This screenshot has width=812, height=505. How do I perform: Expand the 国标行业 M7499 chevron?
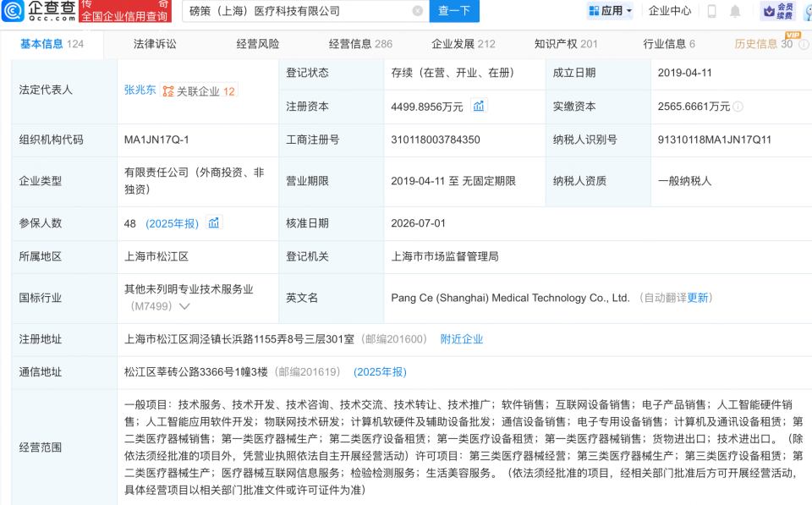point(184,306)
